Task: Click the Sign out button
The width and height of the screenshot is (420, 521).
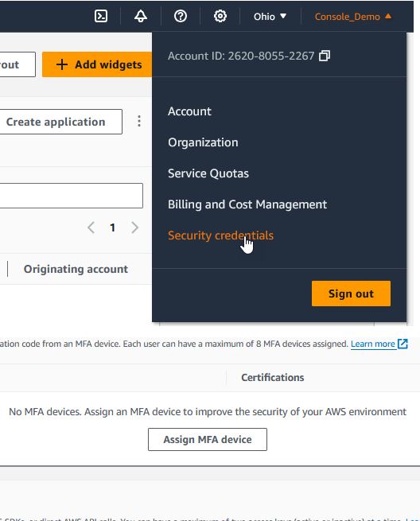Action: [351, 294]
